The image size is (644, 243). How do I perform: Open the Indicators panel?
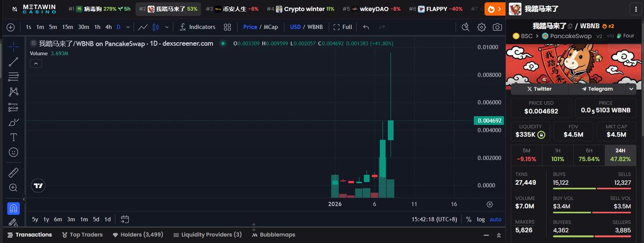tap(197, 27)
